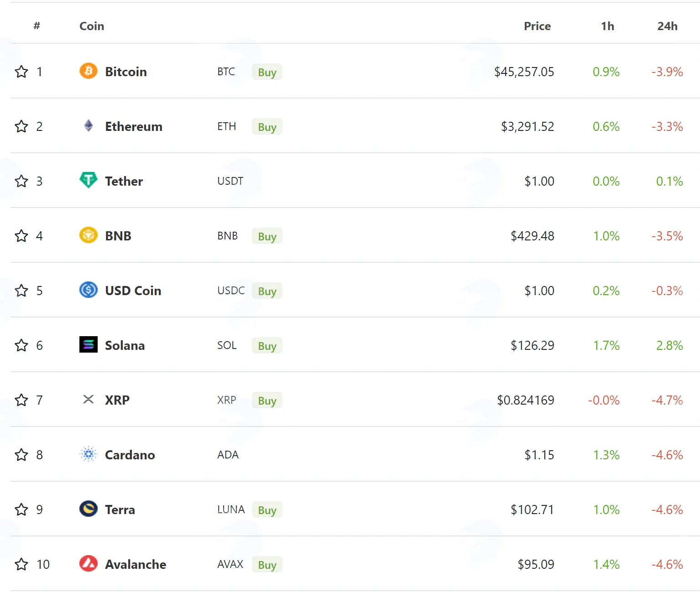Click the Solana logo icon
Viewport: 700px width, 593px height.
pyautogui.click(x=89, y=344)
